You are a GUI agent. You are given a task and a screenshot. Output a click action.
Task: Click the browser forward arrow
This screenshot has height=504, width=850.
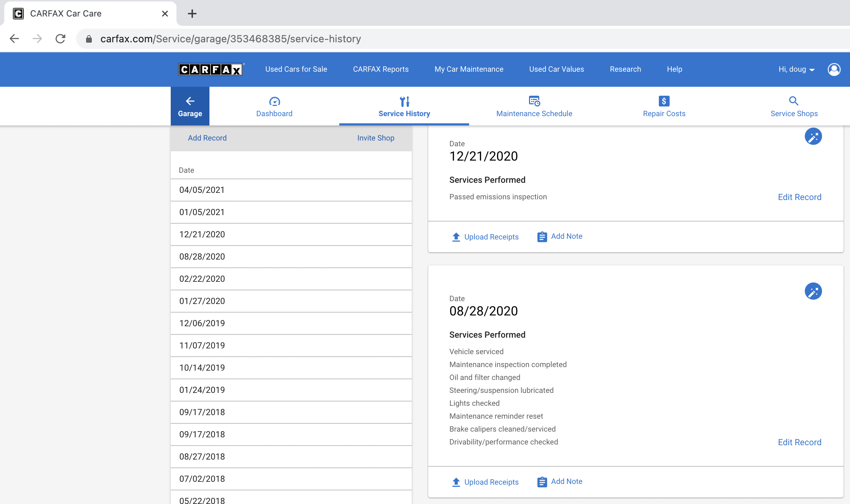(37, 39)
